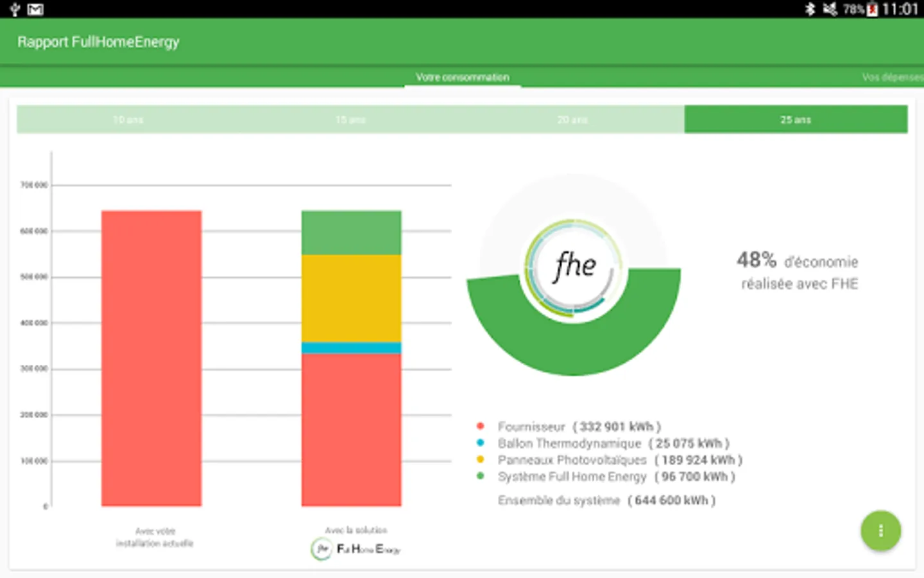
Task: Tap the Avec la solution label
Action: [x=356, y=530]
